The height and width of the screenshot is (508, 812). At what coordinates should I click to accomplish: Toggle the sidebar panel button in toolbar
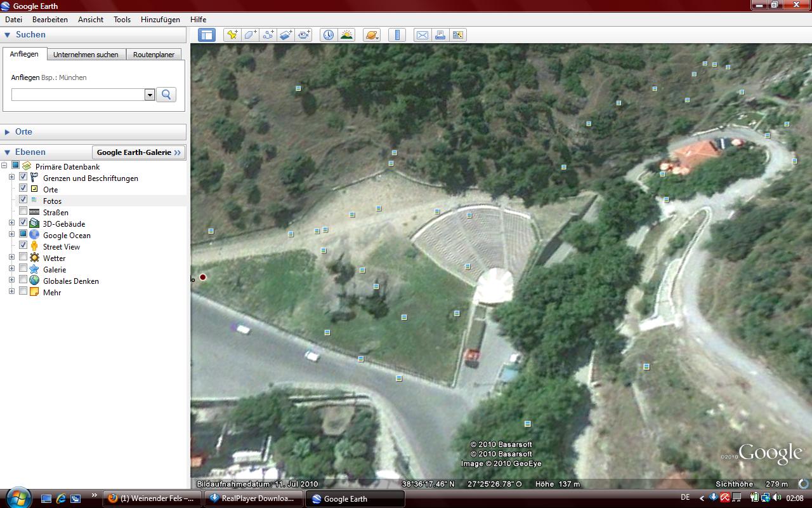pos(207,35)
